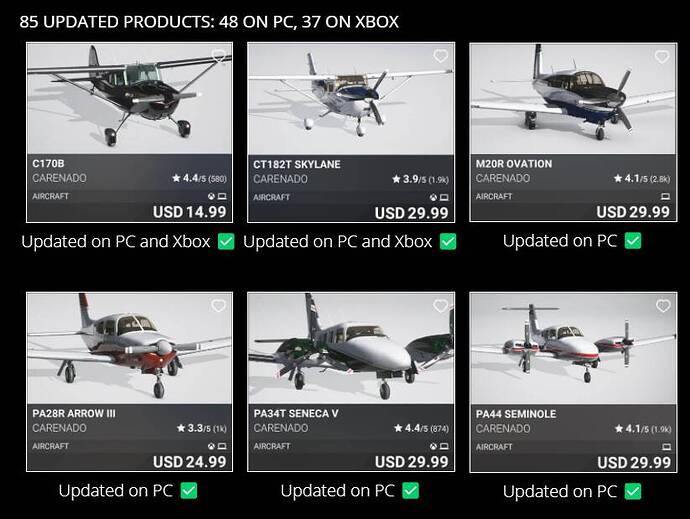Image resolution: width=690 pixels, height=519 pixels.
Task: Click the heart icon on CT182T Skylane
Action: [441, 57]
